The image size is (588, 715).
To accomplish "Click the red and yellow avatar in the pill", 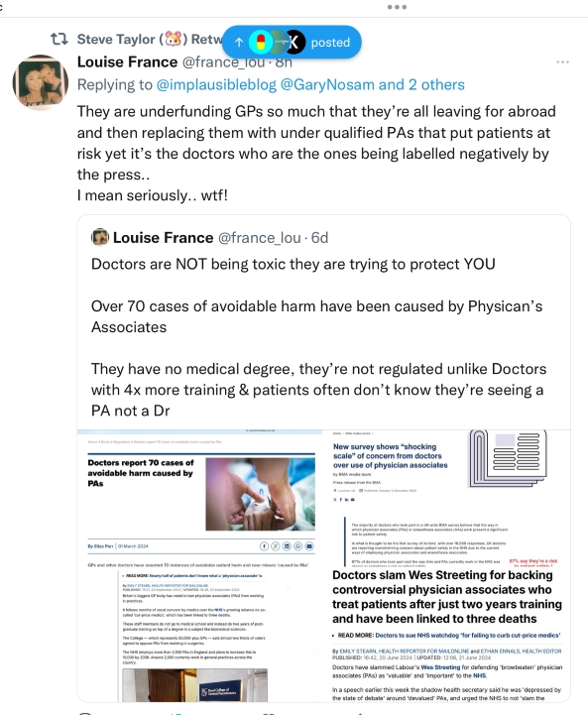I will pos(261,42).
